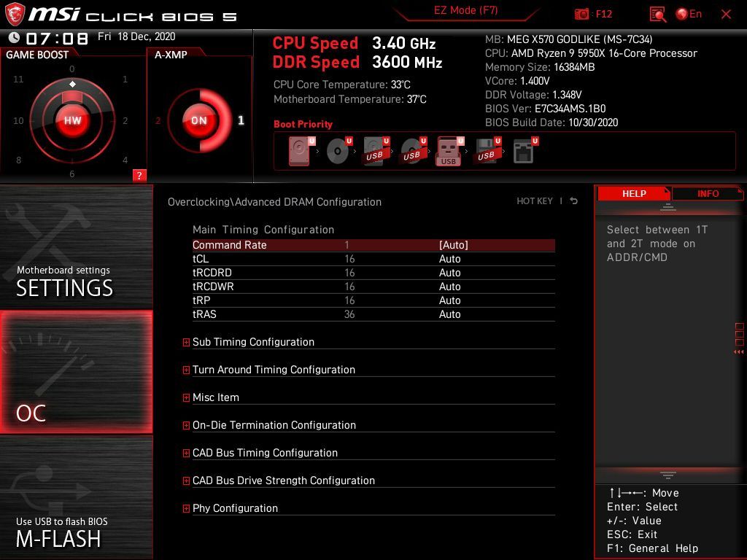Select the tRCDRD Auto value

[449, 273]
